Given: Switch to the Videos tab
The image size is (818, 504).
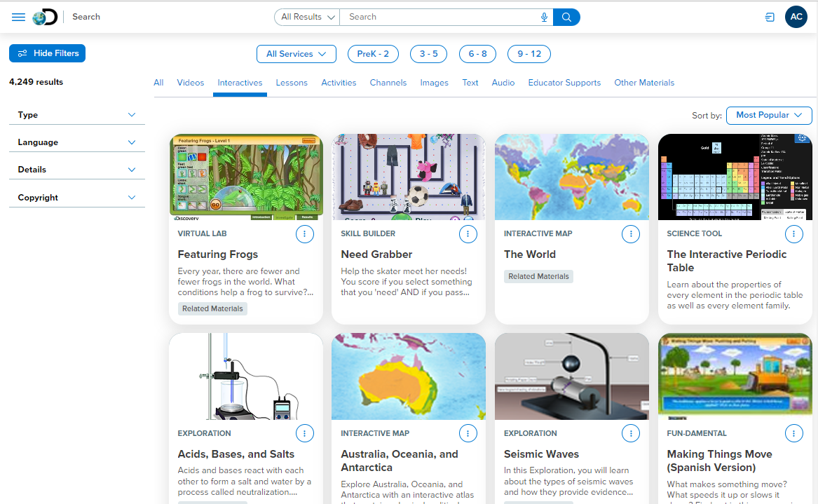Looking at the screenshot, I should (191, 83).
